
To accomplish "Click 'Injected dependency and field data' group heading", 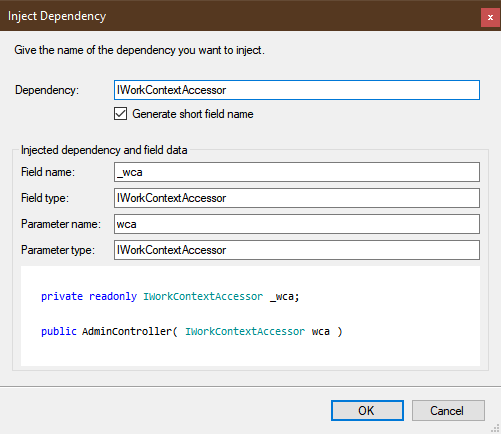I will click(104, 150).
